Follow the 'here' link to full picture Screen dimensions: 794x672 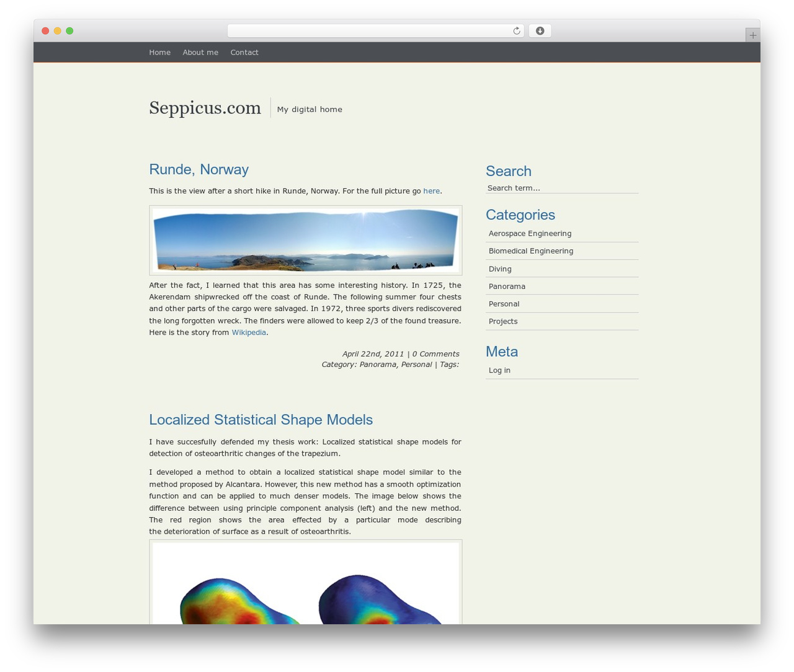click(431, 191)
